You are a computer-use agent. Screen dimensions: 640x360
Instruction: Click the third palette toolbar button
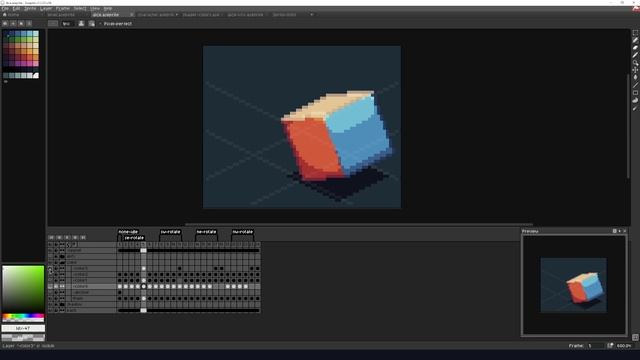click(21, 24)
